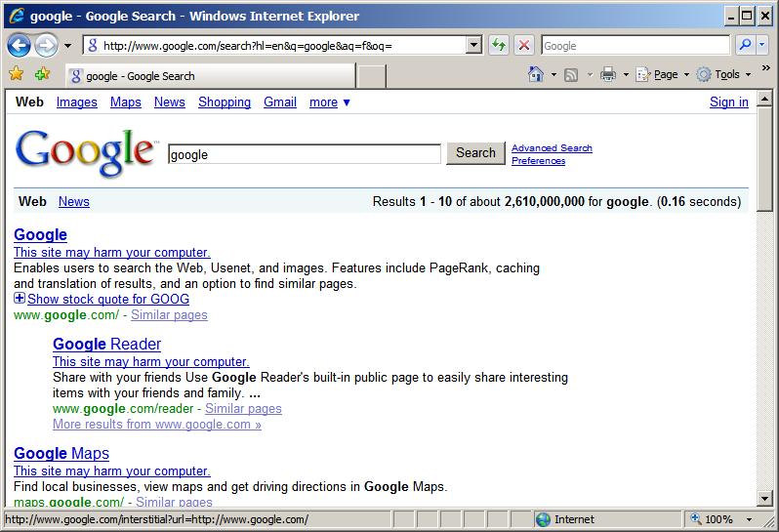779x532 pixels.
Task: Open the Images link in top navigation
Action: click(76, 102)
